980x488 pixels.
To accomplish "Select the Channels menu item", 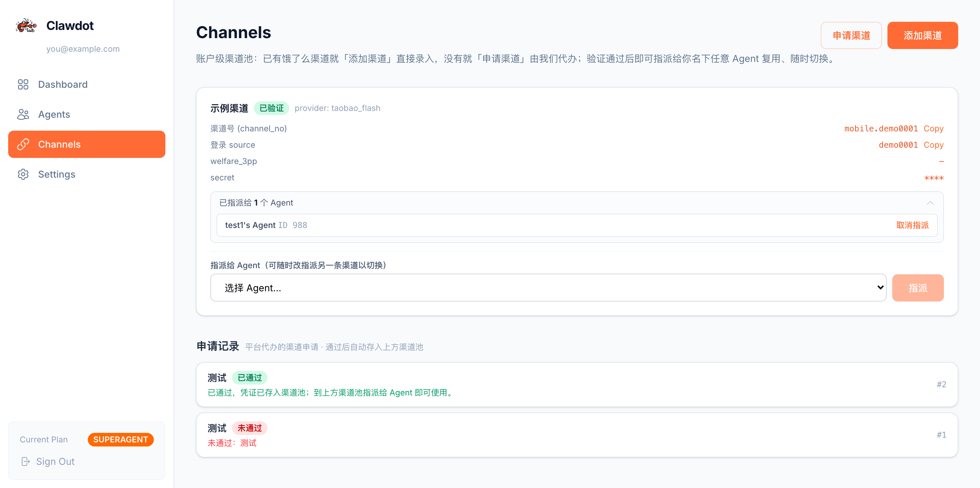I will tap(87, 144).
